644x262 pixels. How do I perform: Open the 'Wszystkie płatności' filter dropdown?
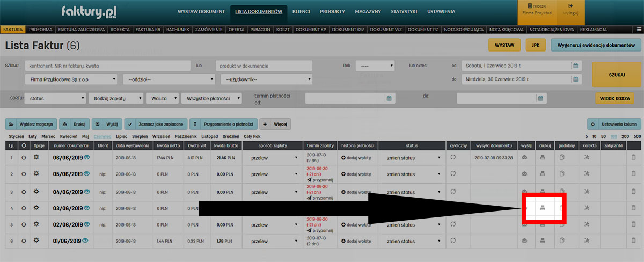click(213, 98)
